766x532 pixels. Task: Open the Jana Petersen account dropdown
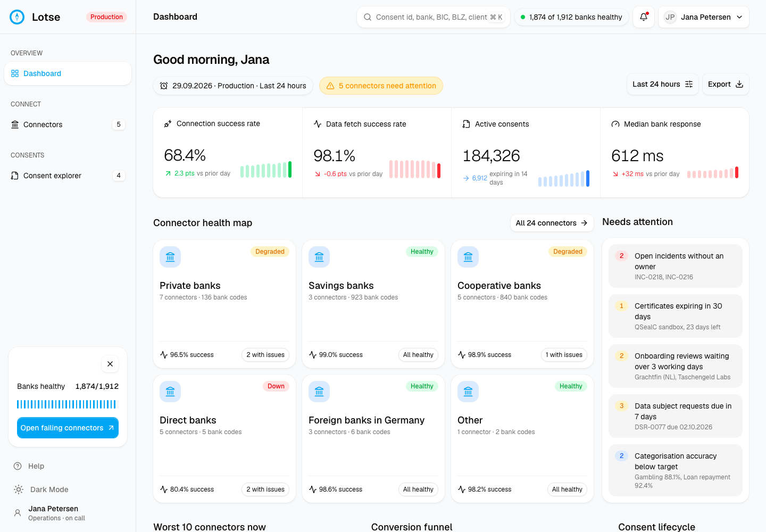click(x=704, y=17)
